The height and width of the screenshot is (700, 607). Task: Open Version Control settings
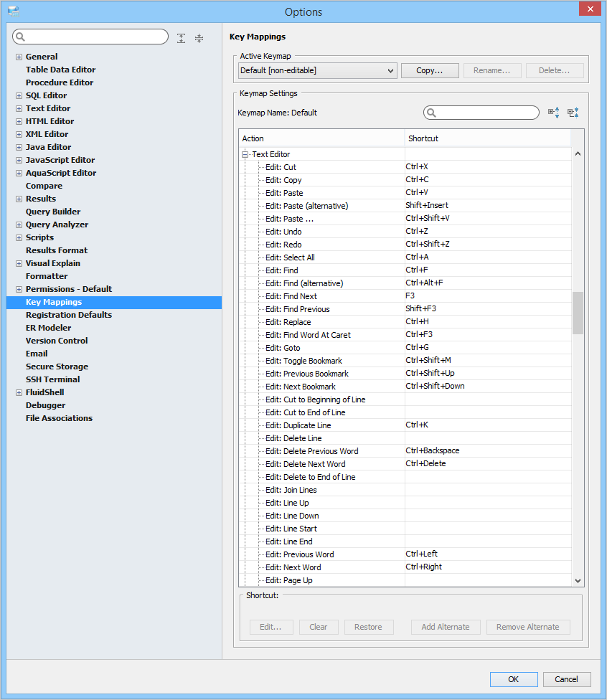(56, 341)
